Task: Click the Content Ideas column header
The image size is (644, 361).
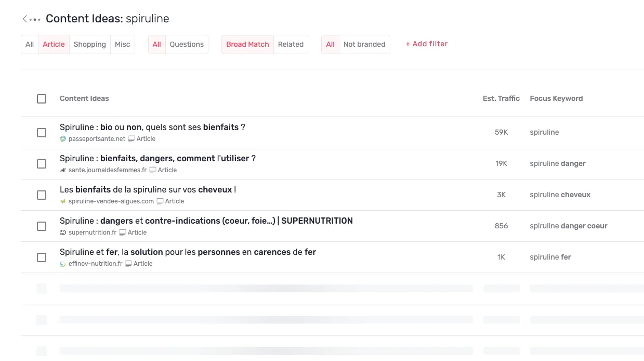Action: (x=84, y=99)
